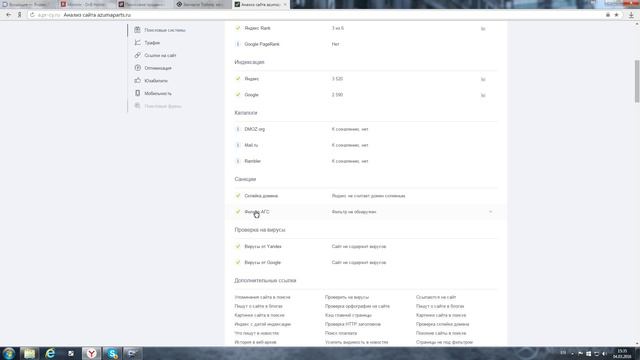Screen dimensions: 640x360
Task: Click green checkmark beside Склейка домена
Action: [x=238, y=196]
